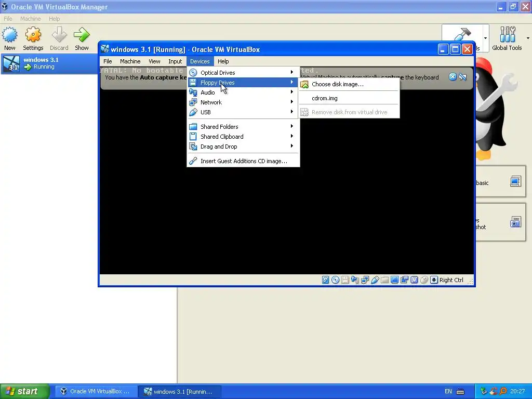Select windows 3.1 machine in list
The image size is (532, 399).
tap(49, 63)
